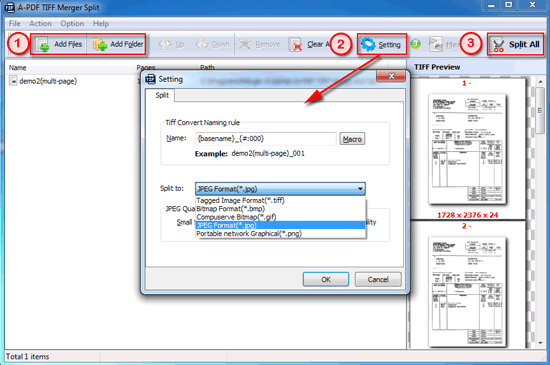Confirm settings with OK button
The image size is (550, 365).
(x=326, y=279)
